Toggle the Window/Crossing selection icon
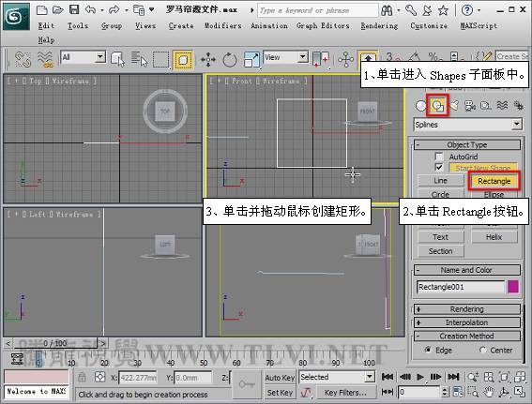532x404 pixels. 183,60
